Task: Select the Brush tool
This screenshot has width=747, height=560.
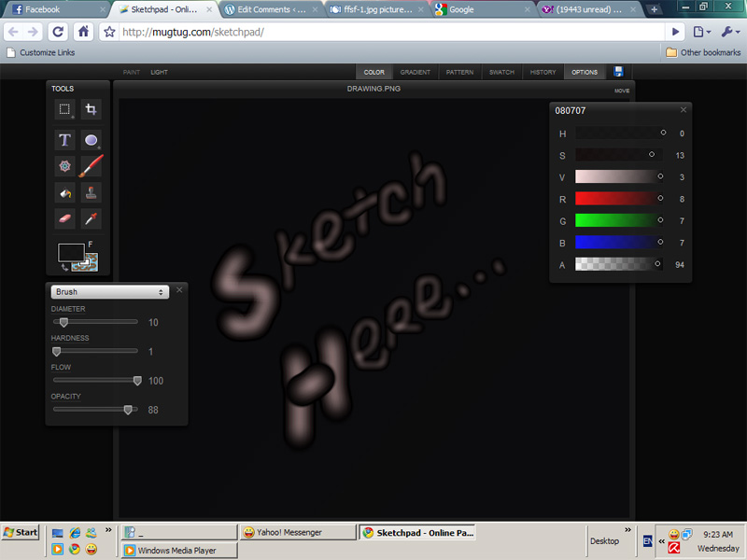Action: tap(90, 166)
